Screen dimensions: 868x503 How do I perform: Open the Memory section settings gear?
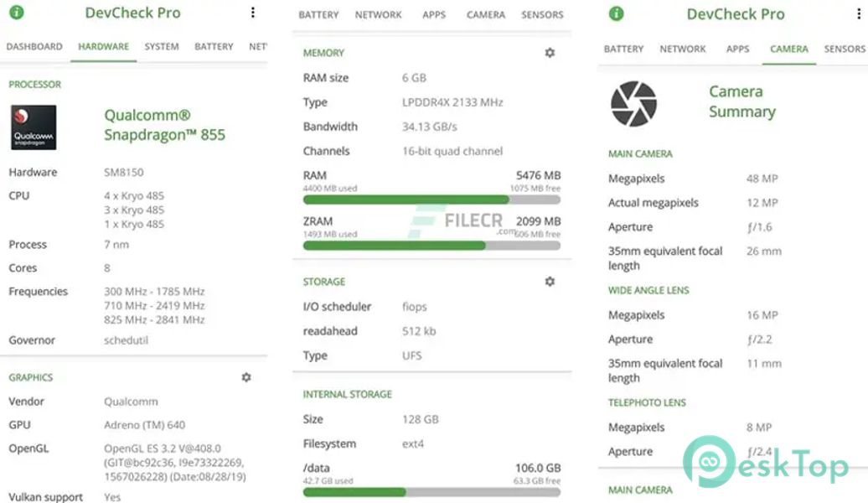click(x=550, y=53)
